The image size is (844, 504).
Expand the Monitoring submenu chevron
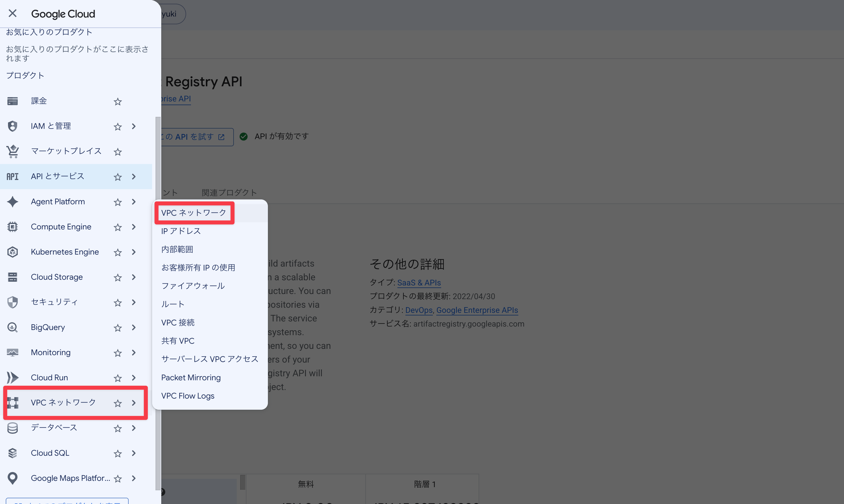[x=134, y=353]
